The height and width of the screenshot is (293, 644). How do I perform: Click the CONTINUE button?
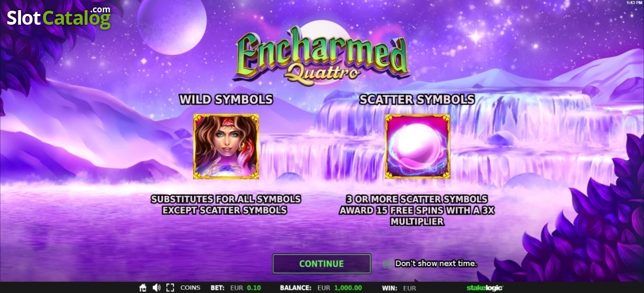321,263
